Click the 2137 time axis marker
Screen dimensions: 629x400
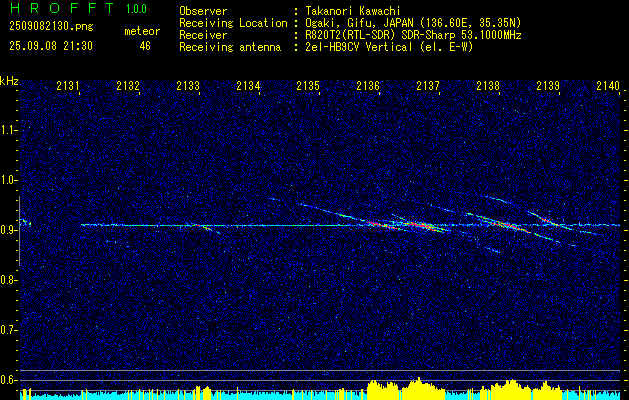428,85
